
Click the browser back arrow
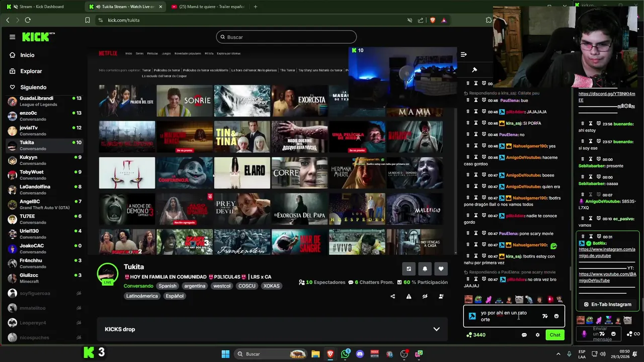coord(8,20)
